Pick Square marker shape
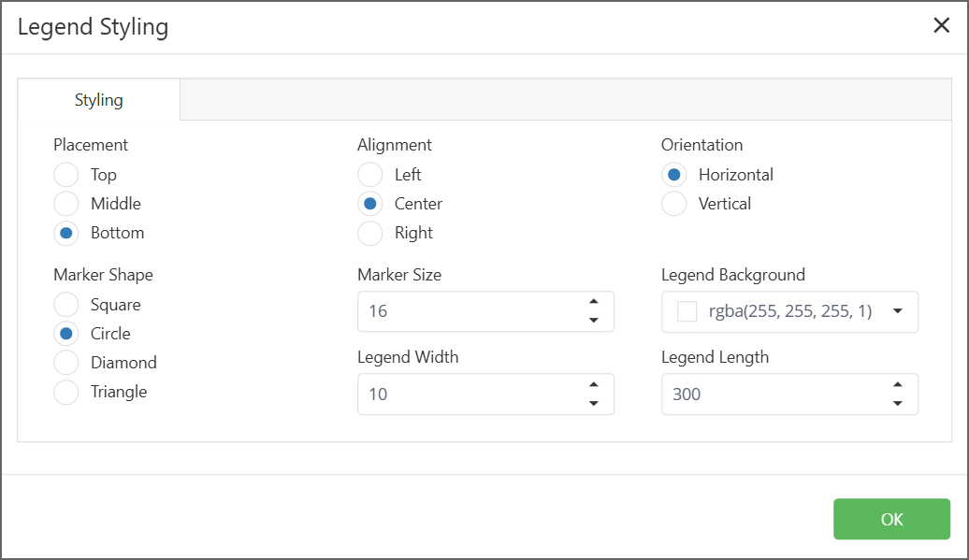This screenshot has width=969, height=560. (66, 305)
